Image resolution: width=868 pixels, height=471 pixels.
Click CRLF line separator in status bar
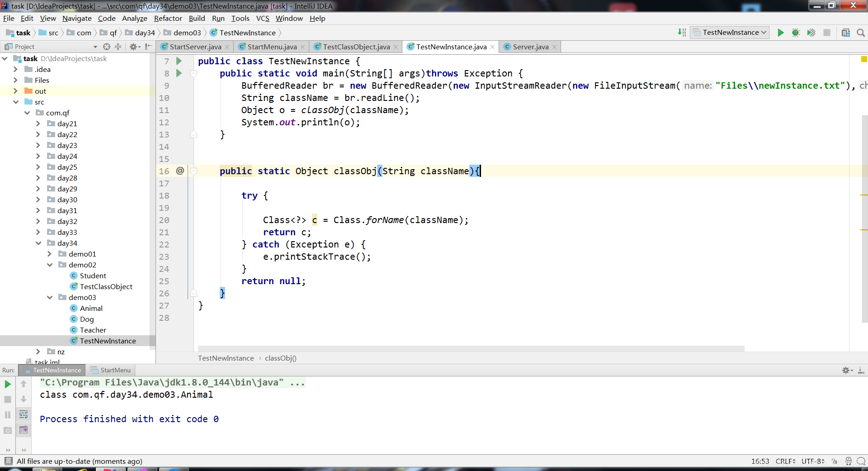[785, 461]
